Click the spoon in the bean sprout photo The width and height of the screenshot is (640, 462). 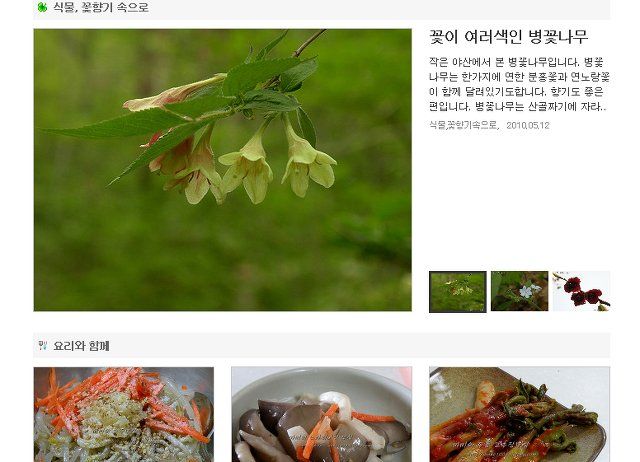tap(203, 411)
